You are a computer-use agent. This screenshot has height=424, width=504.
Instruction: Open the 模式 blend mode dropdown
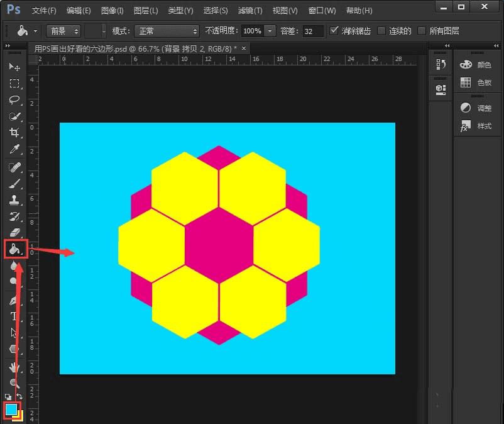pos(166,31)
